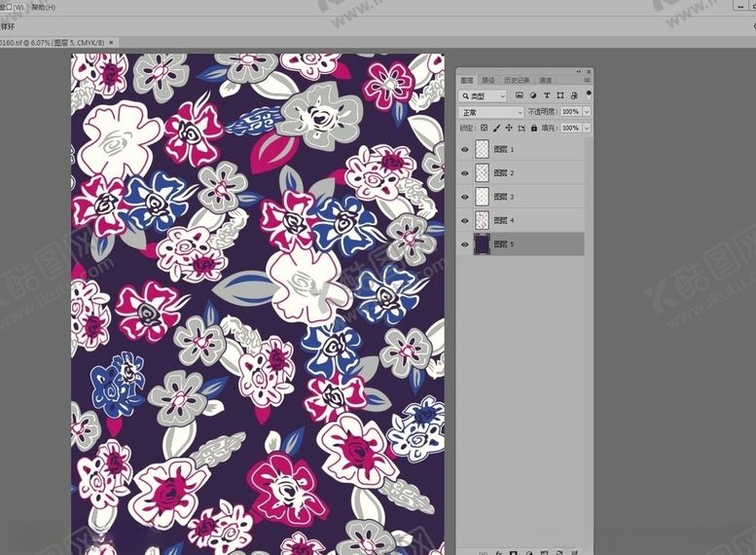The height and width of the screenshot is (555, 756).
Task: Select the 图层 2 layer name
Action: coord(504,173)
